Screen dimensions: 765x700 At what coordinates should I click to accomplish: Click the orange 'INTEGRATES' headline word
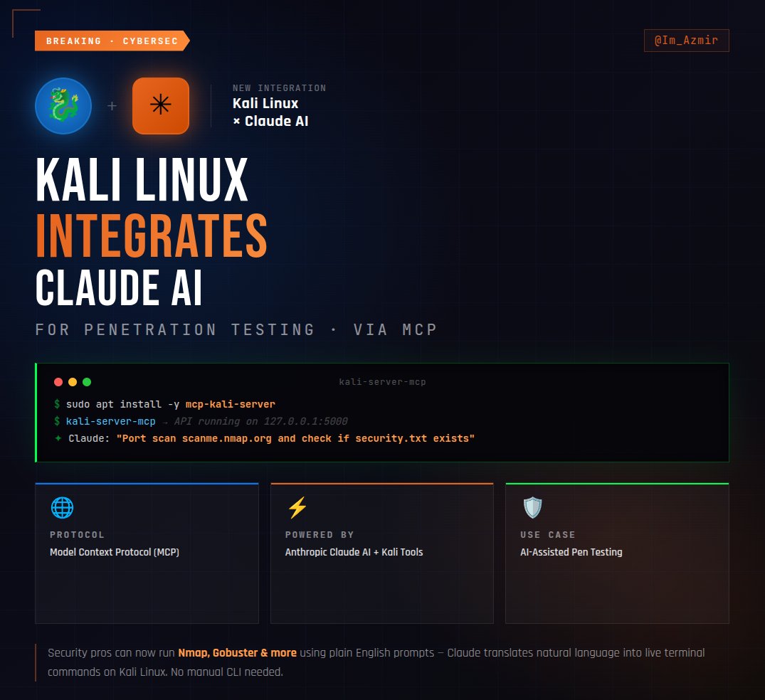coord(152,235)
